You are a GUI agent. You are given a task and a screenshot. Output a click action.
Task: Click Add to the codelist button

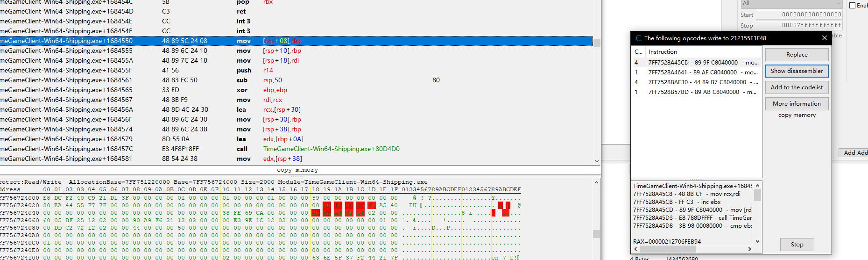point(797,87)
